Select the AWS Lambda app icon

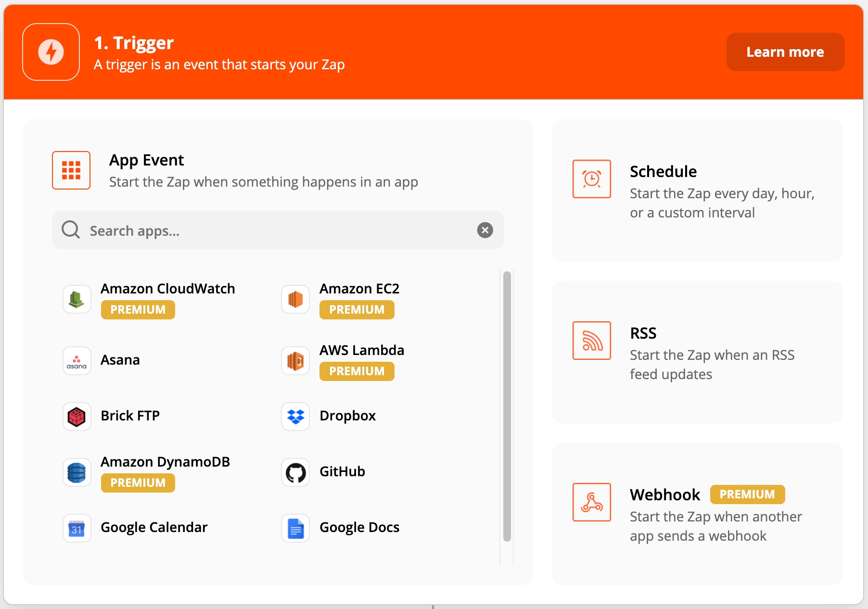pyautogui.click(x=295, y=361)
